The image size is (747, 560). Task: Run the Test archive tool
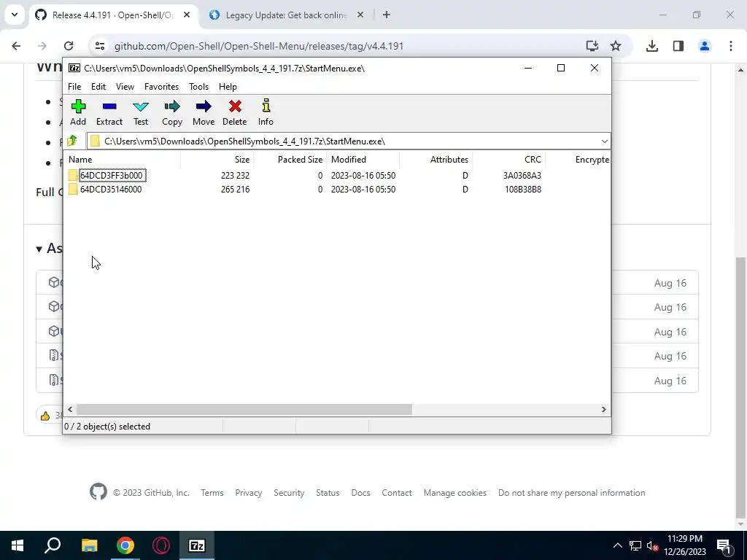pyautogui.click(x=141, y=113)
